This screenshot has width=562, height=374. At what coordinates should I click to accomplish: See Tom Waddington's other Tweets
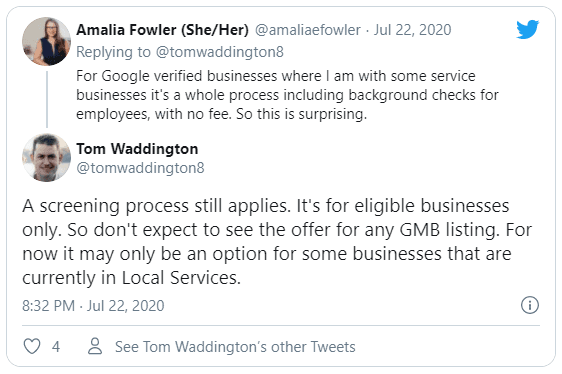[235, 347]
